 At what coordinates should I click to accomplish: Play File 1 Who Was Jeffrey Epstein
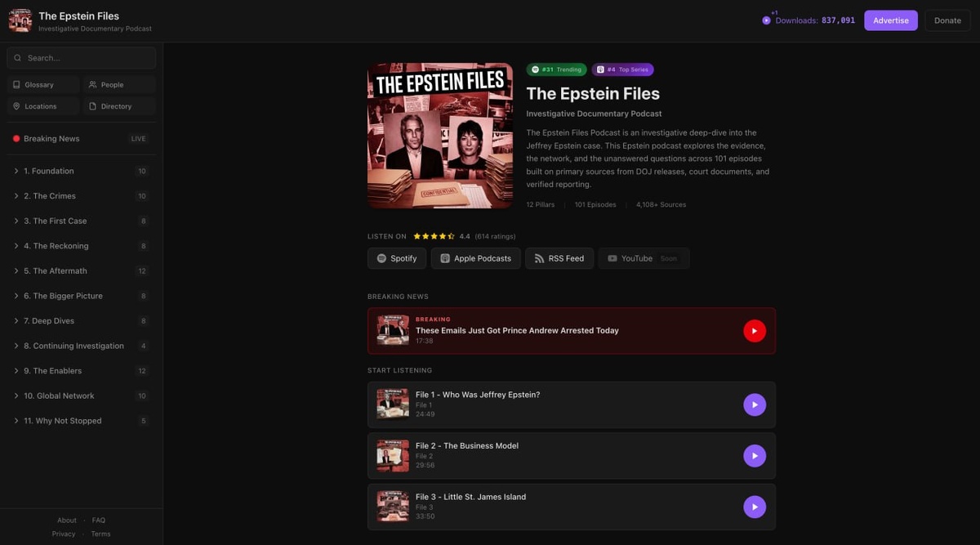point(755,404)
